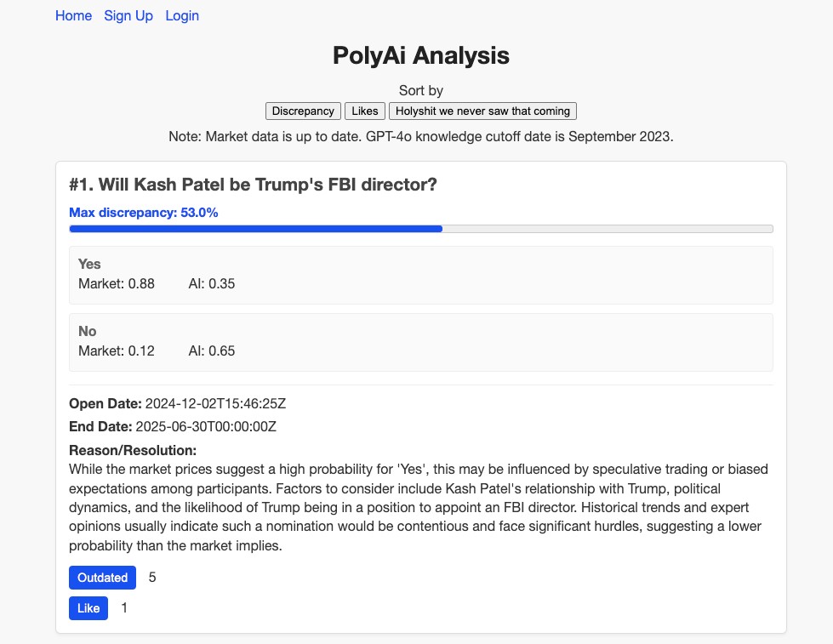The width and height of the screenshot is (833, 644).
Task: Like the Kash Patel market analysis
Action: (88, 608)
